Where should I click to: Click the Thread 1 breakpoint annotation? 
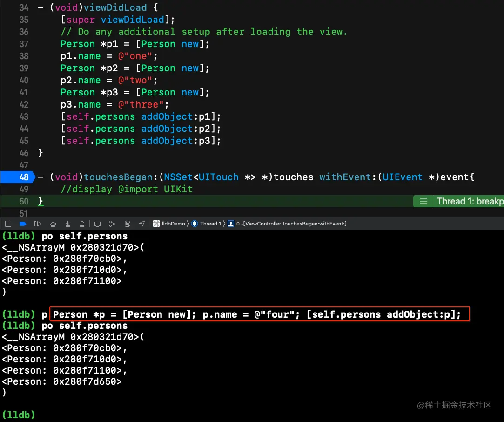[x=469, y=201]
